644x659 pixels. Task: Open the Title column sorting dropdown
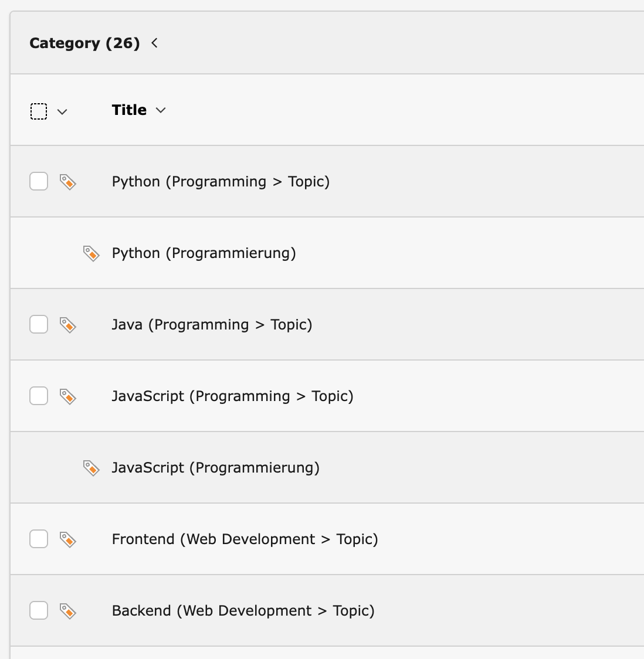pyautogui.click(x=161, y=110)
